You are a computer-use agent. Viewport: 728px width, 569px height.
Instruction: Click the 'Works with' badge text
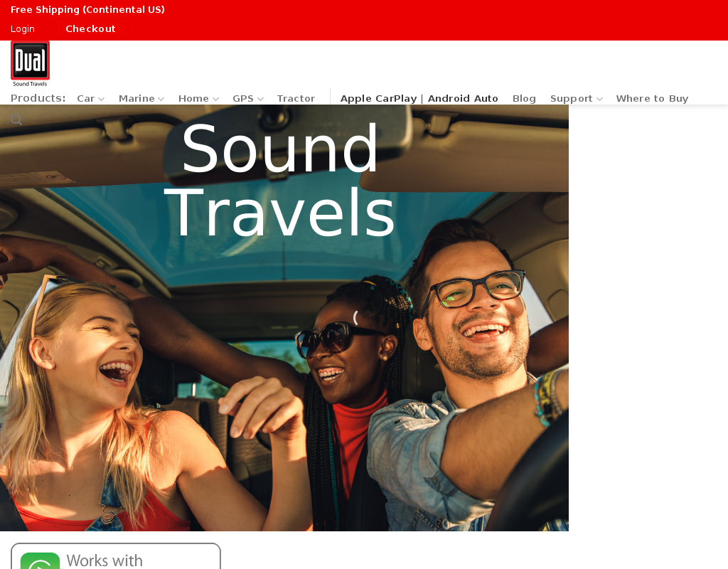[x=105, y=560]
